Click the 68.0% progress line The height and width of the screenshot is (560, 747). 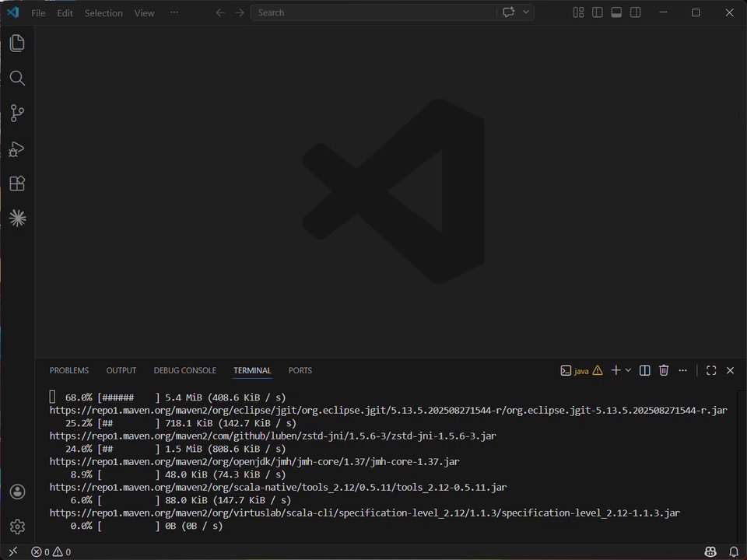pyautogui.click(x=175, y=397)
